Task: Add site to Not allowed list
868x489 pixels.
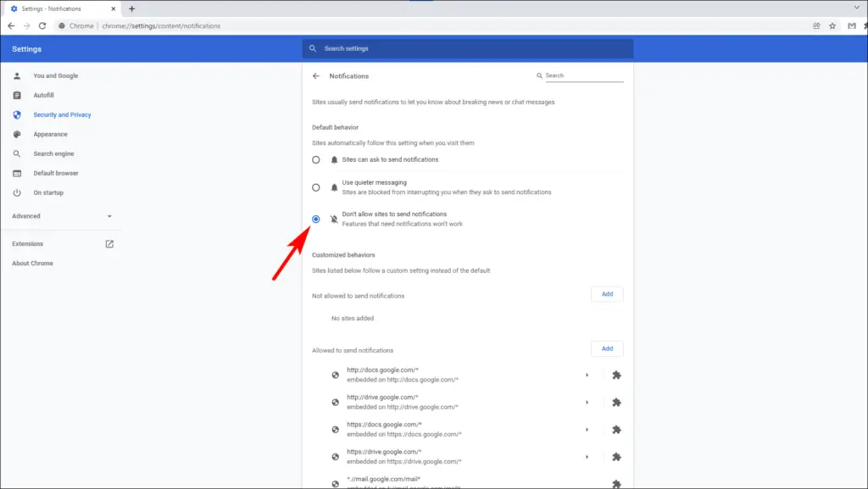Action: [607, 294]
